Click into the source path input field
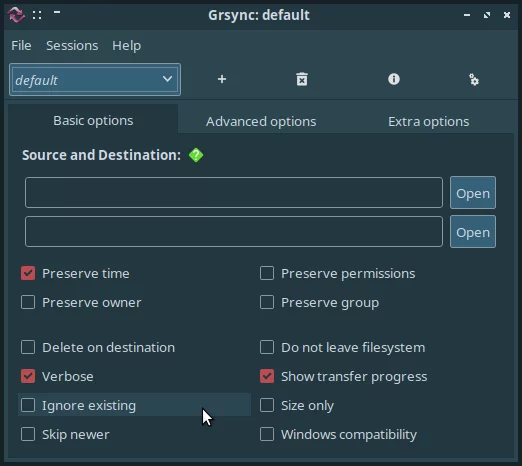This screenshot has width=522, height=466. [234, 193]
